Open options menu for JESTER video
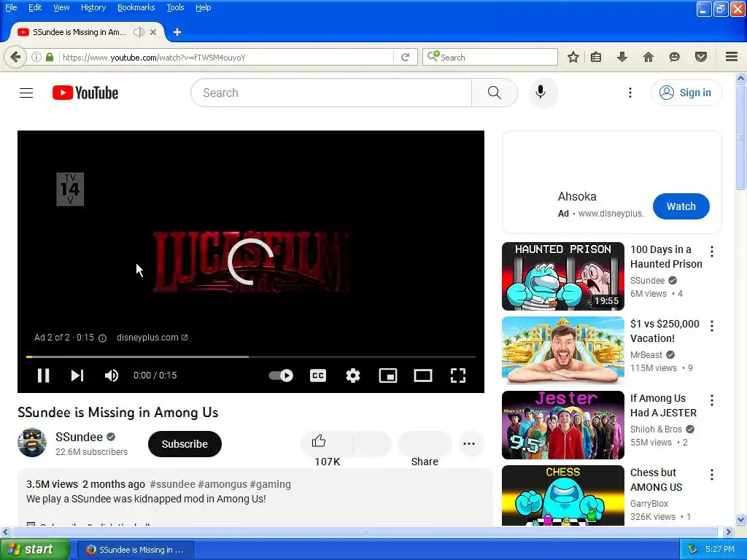Image resolution: width=747 pixels, height=560 pixels. pos(712,400)
